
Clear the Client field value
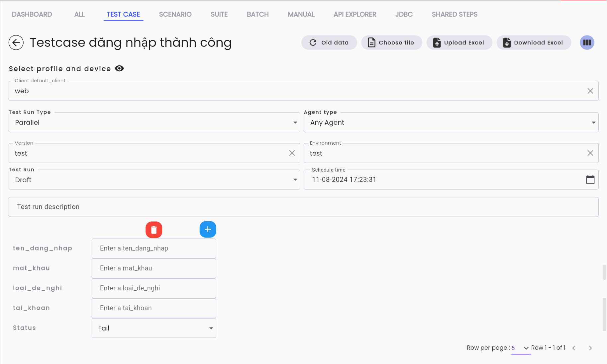590,91
